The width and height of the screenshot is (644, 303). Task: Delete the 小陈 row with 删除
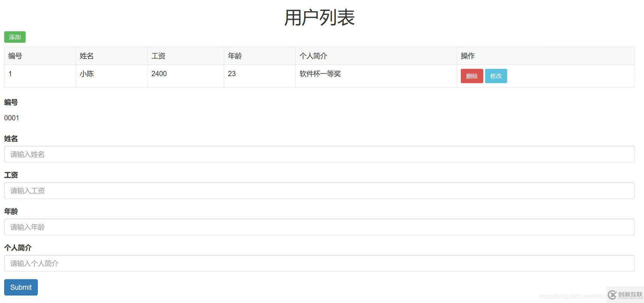click(472, 76)
